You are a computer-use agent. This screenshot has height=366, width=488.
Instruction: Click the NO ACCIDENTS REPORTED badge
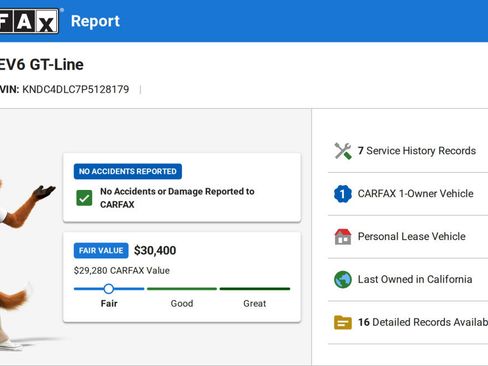(128, 171)
